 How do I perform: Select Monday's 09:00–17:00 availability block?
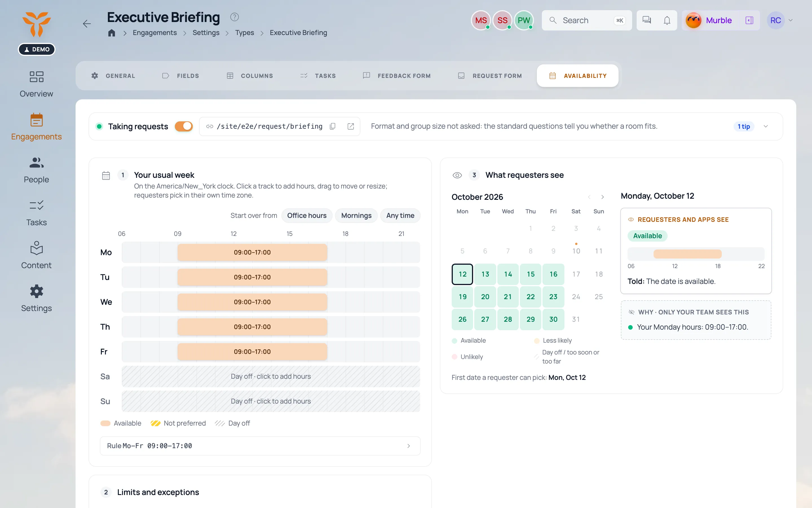[252, 252]
